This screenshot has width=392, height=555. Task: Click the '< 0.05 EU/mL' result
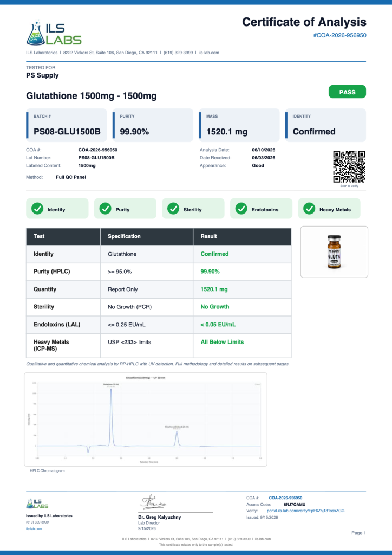(218, 325)
